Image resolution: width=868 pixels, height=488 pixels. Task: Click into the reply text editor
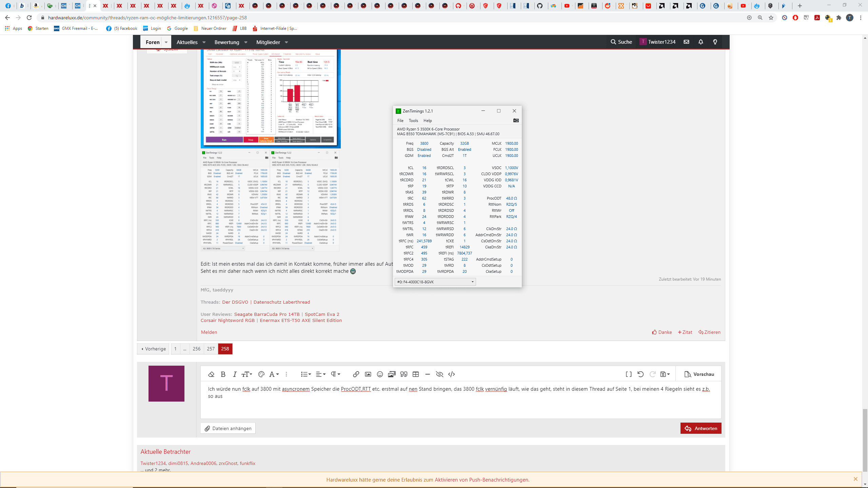coord(461,400)
